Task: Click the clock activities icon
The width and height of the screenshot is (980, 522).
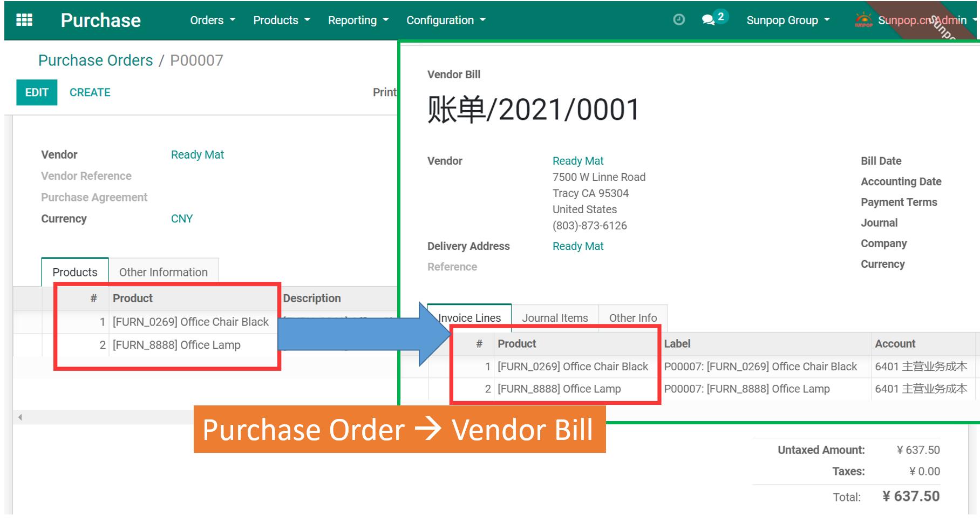Action: 679,20
